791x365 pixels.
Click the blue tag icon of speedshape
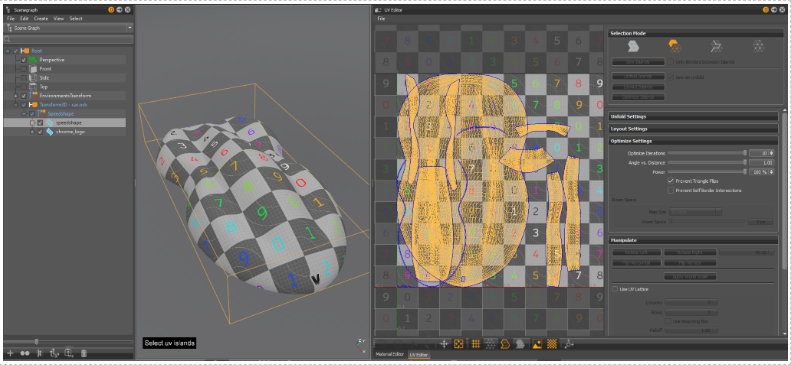(x=49, y=123)
